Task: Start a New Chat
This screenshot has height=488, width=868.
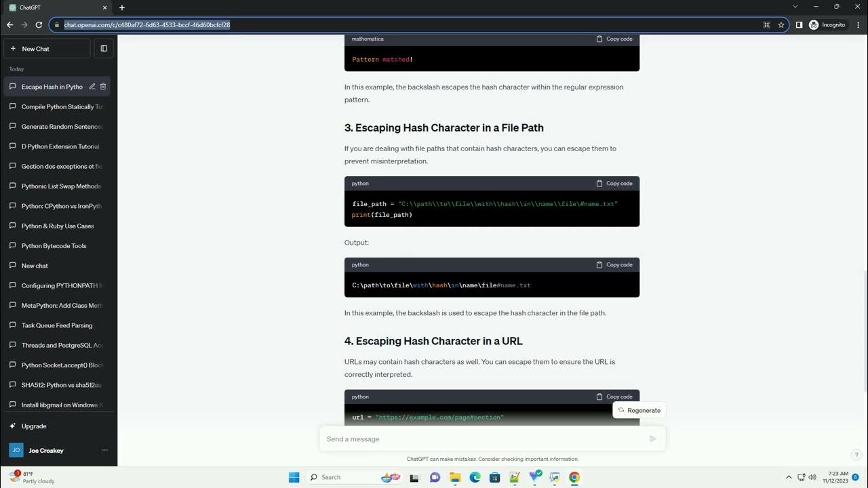Action: 47,49
